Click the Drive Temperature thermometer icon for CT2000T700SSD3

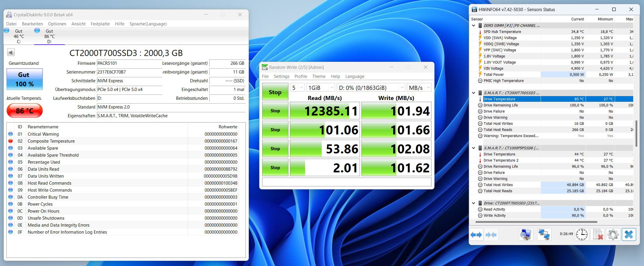click(x=480, y=99)
